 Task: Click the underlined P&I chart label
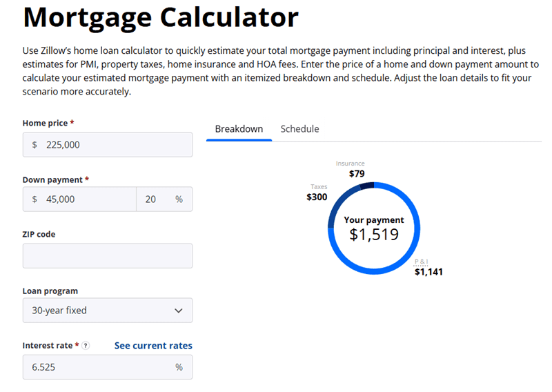pos(421,262)
